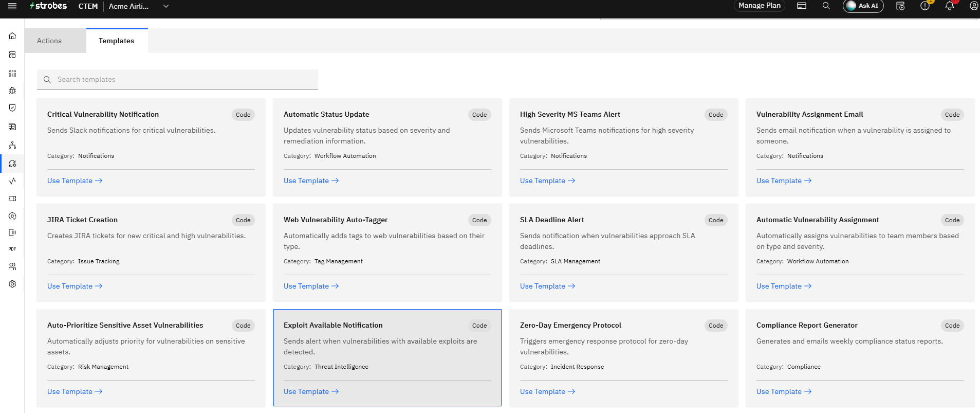Open the PDF reports icon in sidebar

[12, 249]
